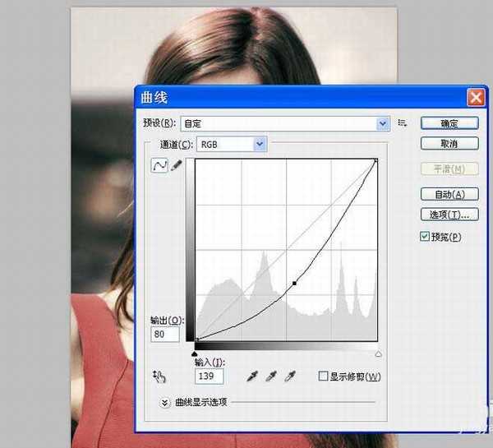Viewport: 493px width, 448px height.
Task: Click the 确定 button
Action: pyautogui.click(x=449, y=123)
